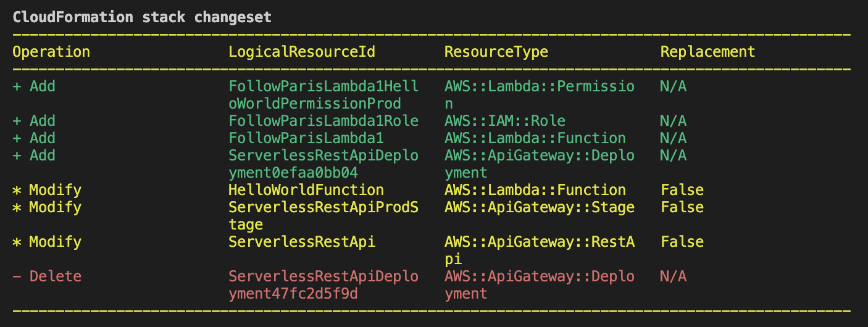868x327 pixels.
Task: Click N/A in the ServerlessRestApiDeployment0efaa0bb04 row
Action: tap(673, 155)
